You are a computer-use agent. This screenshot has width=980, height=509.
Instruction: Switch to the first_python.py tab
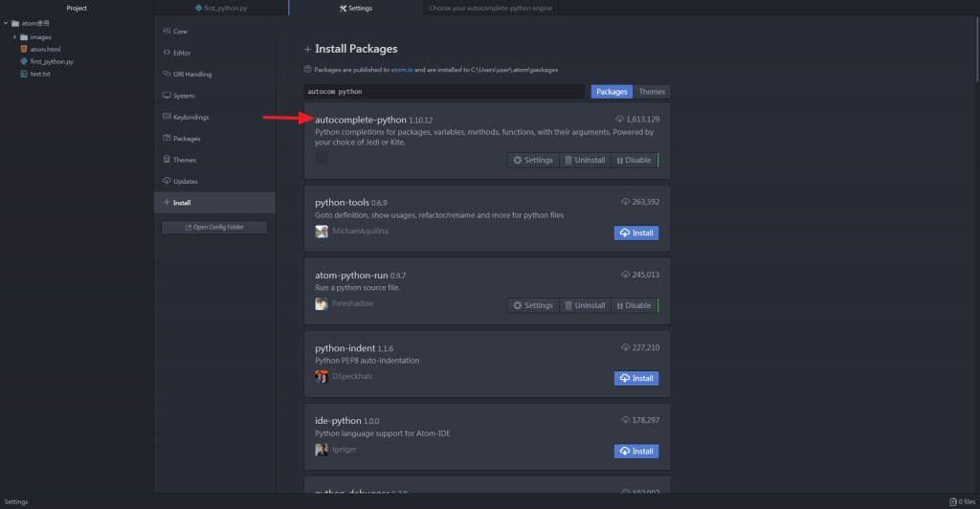(221, 8)
